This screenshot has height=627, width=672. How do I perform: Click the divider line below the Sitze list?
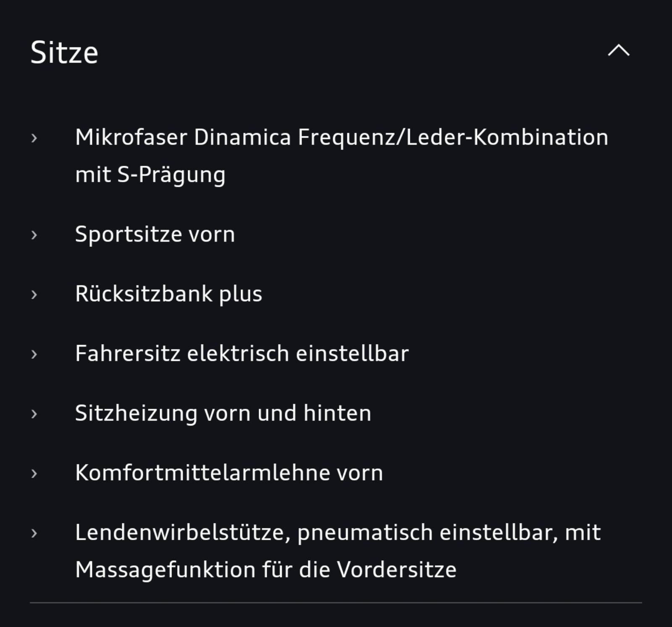coord(336,603)
